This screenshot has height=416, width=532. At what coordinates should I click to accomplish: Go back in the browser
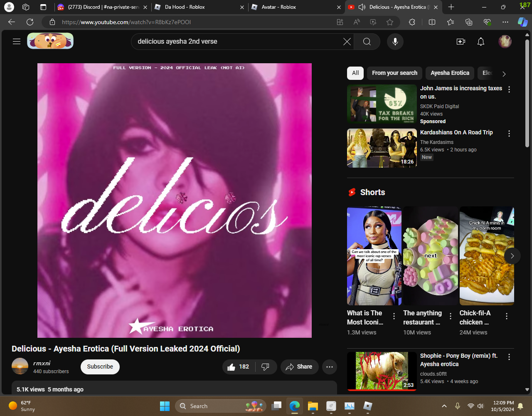click(x=12, y=22)
